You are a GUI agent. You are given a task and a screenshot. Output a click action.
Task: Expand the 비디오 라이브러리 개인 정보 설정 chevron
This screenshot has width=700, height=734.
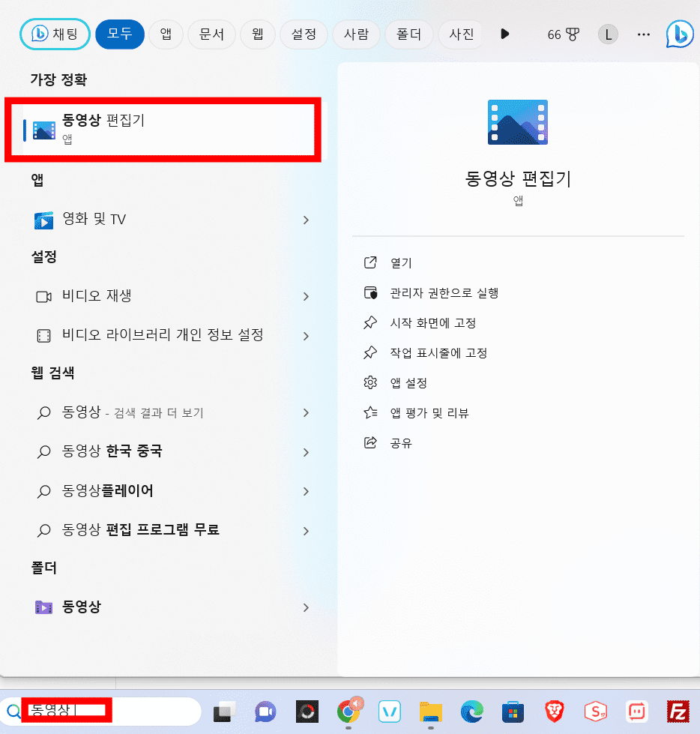point(306,336)
